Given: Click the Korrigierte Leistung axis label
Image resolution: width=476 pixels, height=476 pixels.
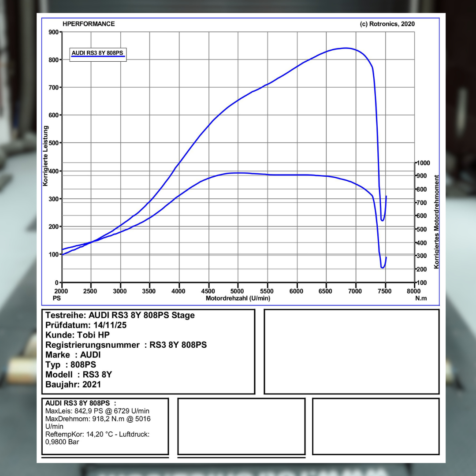Looking at the screenshot, I should pos(45,156).
